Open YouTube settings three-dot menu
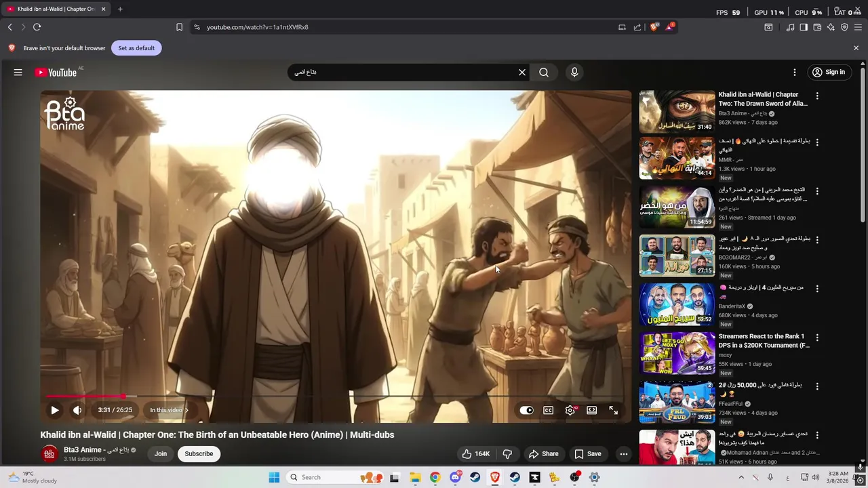 [x=795, y=73]
